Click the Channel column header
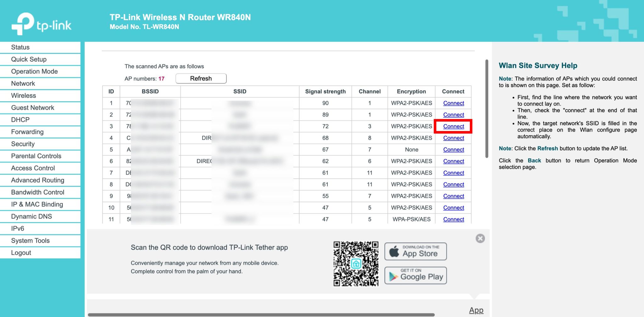Screen dimensions: 644x317 369,91
